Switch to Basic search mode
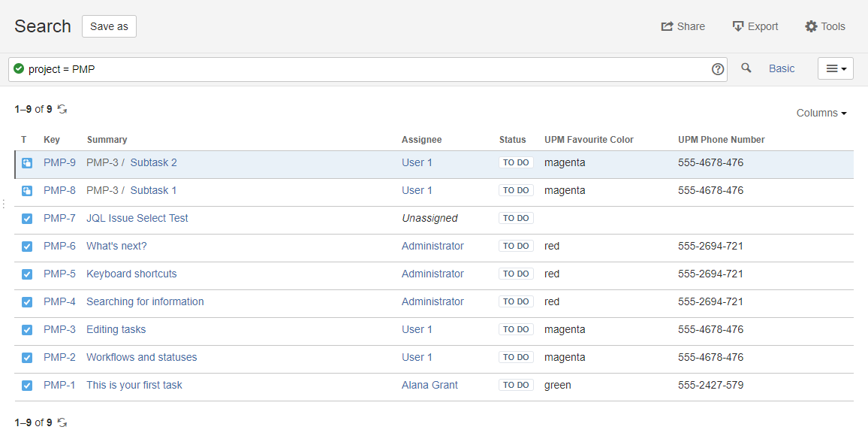The image size is (868, 448). (x=781, y=68)
